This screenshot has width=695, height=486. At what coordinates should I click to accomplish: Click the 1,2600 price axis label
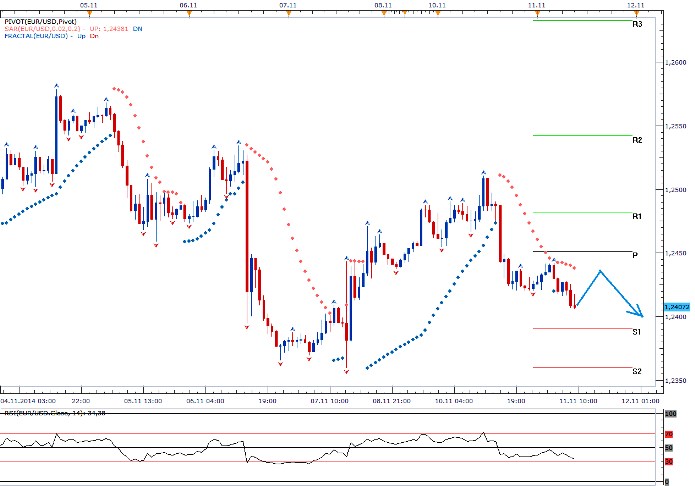[676, 62]
